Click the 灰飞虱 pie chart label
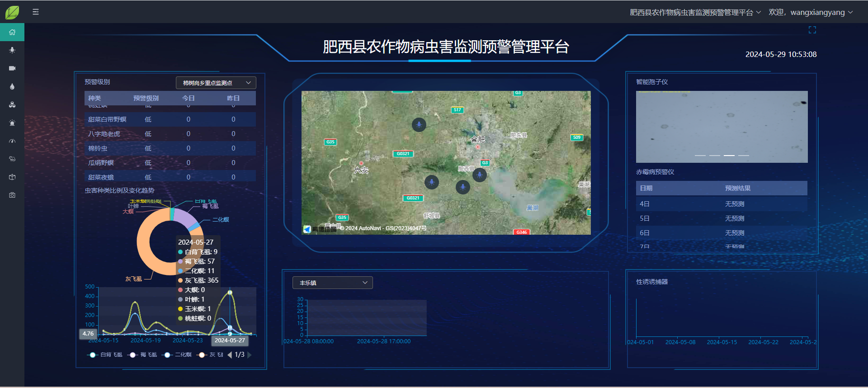This screenshot has width=868, height=388. pyautogui.click(x=133, y=279)
